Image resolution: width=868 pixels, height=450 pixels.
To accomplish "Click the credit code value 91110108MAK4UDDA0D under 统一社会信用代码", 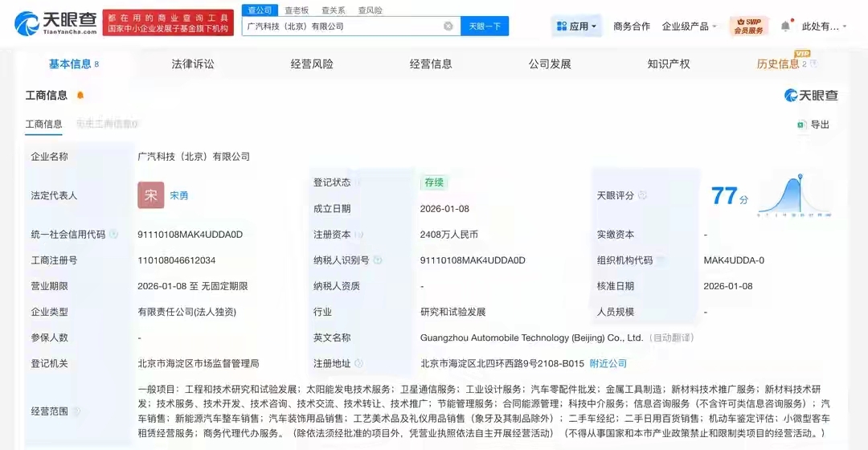I will click(190, 235).
